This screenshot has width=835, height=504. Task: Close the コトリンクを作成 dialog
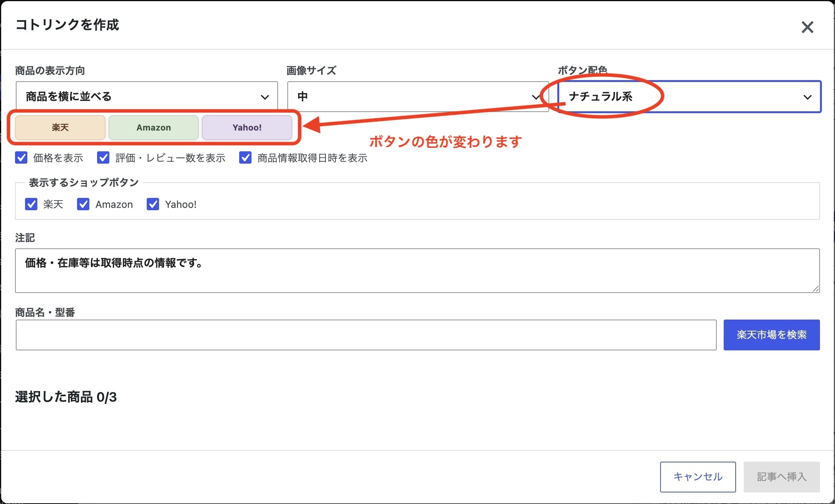point(807,27)
